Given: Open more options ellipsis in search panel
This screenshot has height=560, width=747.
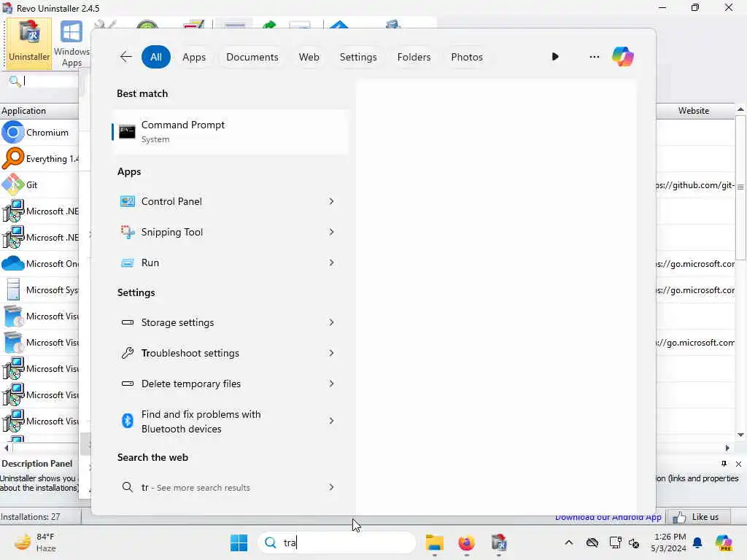Looking at the screenshot, I should click(594, 57).
